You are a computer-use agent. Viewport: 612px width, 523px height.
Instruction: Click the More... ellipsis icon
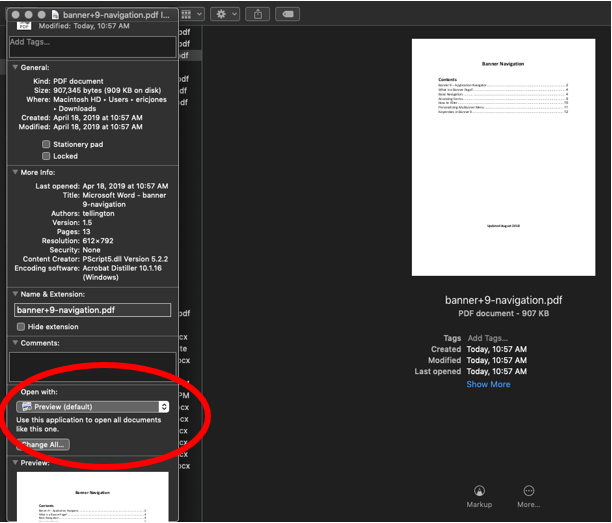tap(528, 491)
